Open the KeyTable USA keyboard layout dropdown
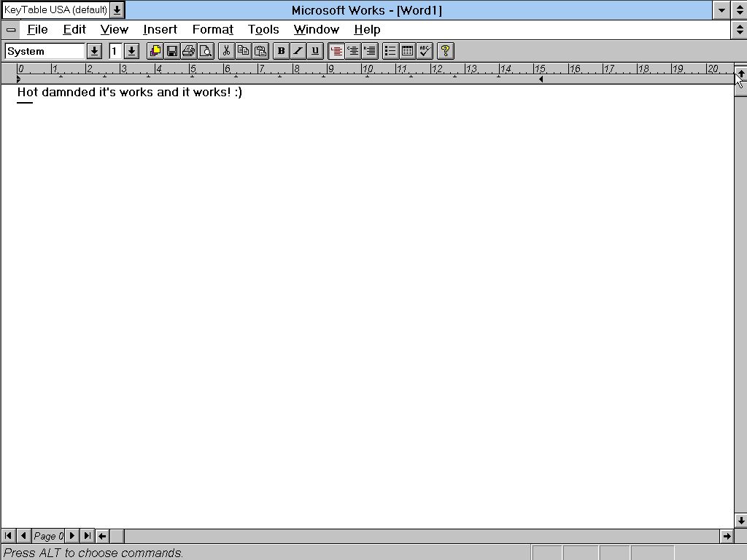Screen dimensions: 747x560 [x=117, y=10]
